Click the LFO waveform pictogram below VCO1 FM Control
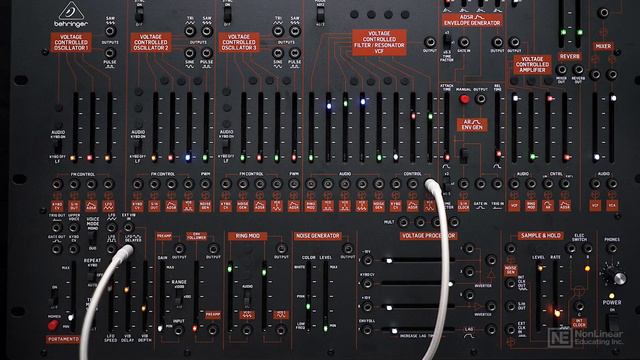Viewport: 640px width, 360px height. click(108, 206)
